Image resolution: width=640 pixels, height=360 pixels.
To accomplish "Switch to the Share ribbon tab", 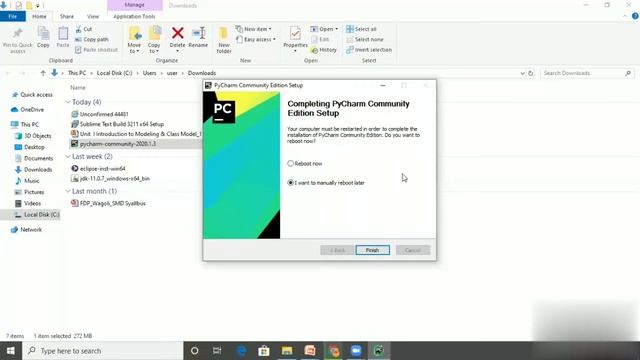I will point(67,16).
